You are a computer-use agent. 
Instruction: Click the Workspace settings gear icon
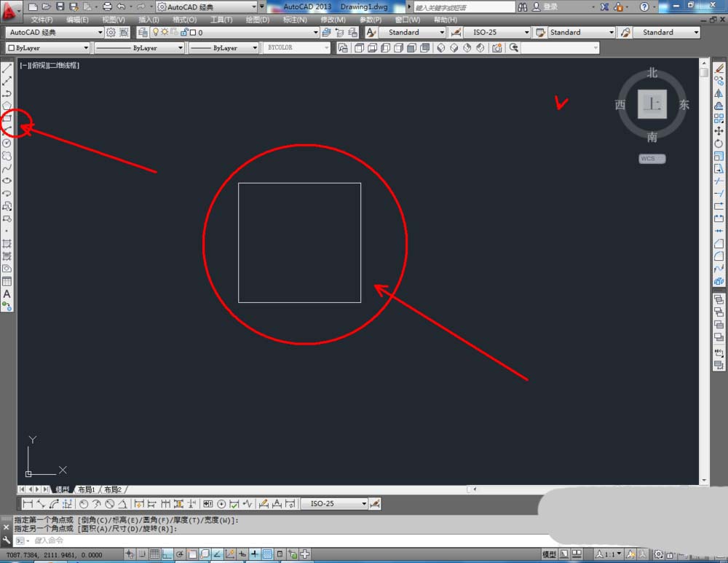111,32
